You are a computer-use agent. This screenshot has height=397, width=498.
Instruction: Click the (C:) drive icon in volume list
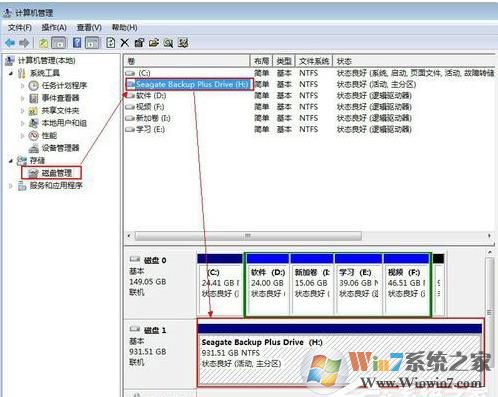(130, 73)
